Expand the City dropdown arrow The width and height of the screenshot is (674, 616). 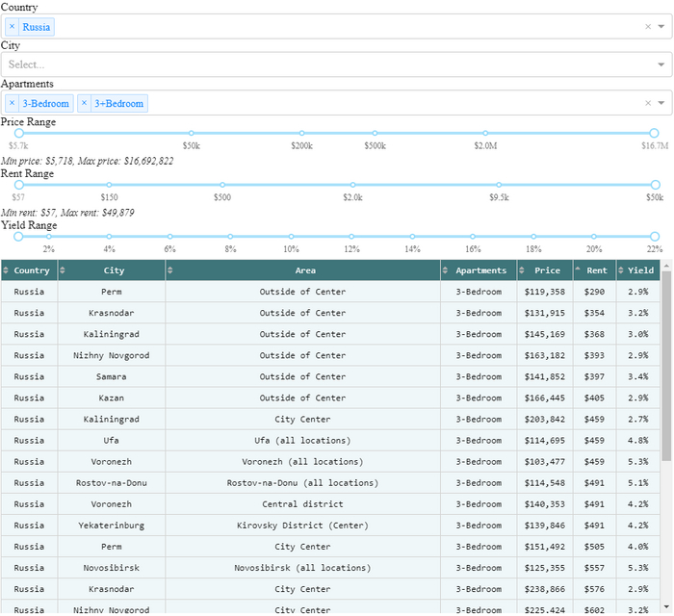tap(661, 64)
